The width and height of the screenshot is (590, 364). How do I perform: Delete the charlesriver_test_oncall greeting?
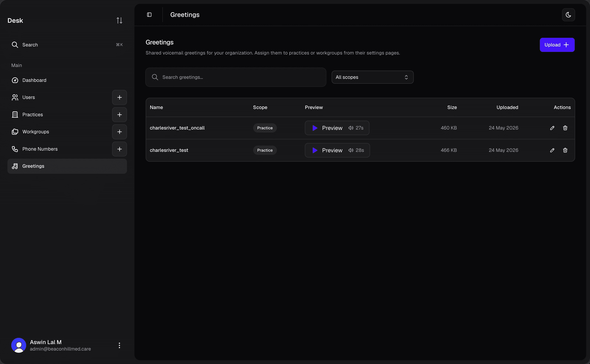565,128
